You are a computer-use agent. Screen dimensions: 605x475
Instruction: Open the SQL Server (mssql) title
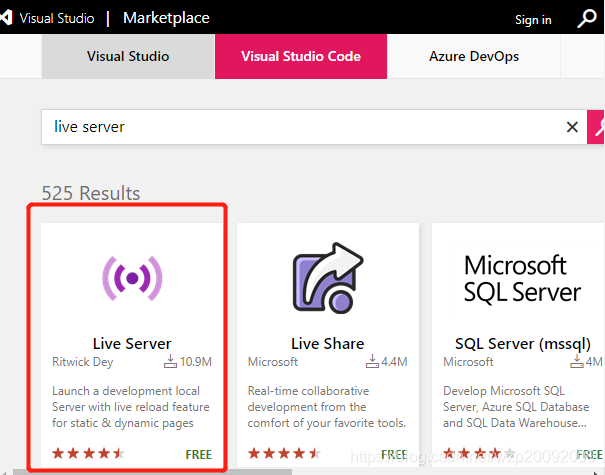pos(523,344)
